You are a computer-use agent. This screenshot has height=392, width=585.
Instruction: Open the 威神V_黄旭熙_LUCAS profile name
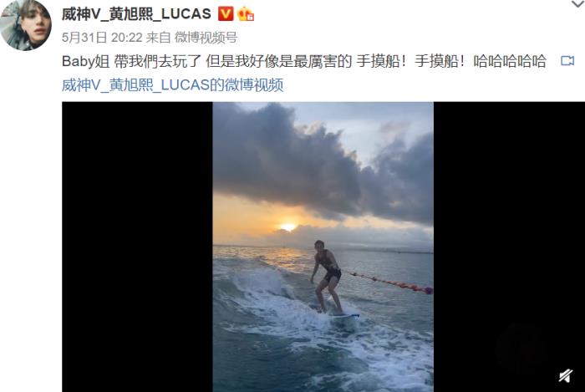coord(136,14)
